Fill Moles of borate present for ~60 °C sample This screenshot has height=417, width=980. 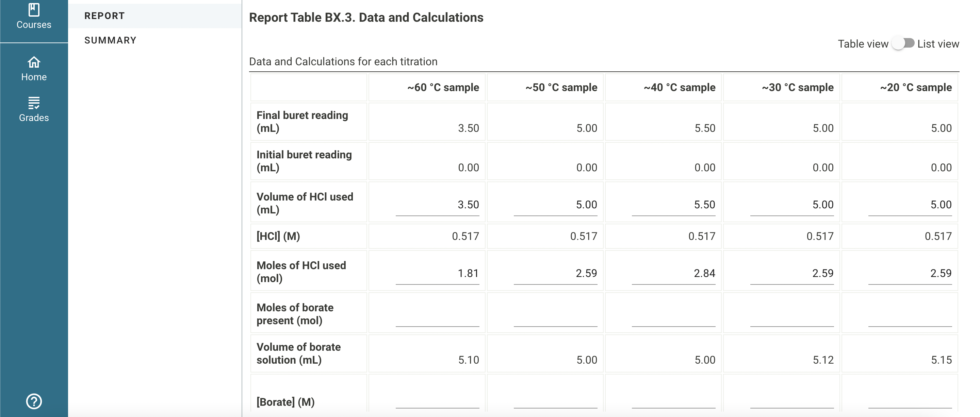[437, 316]
